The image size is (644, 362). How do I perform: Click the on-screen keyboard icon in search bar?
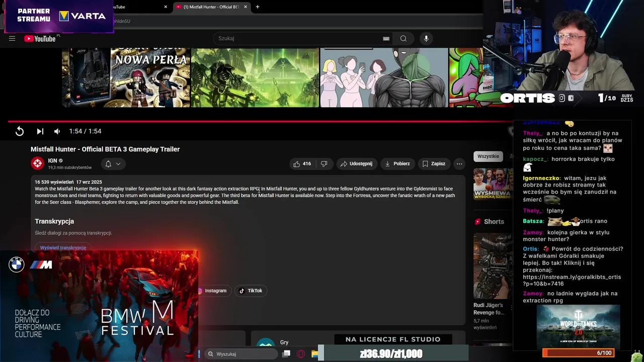[x=386, y=38]
